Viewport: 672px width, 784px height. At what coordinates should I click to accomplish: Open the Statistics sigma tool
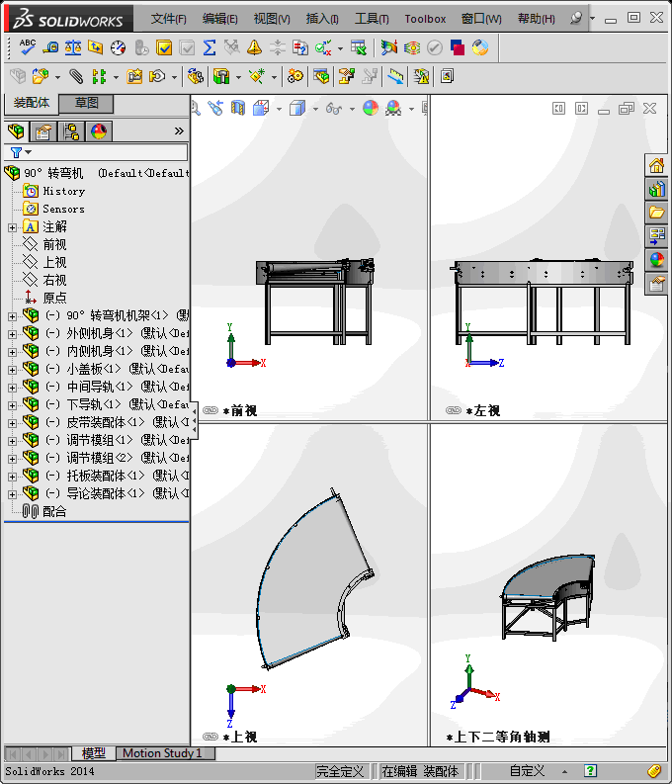tap(210, 47)
